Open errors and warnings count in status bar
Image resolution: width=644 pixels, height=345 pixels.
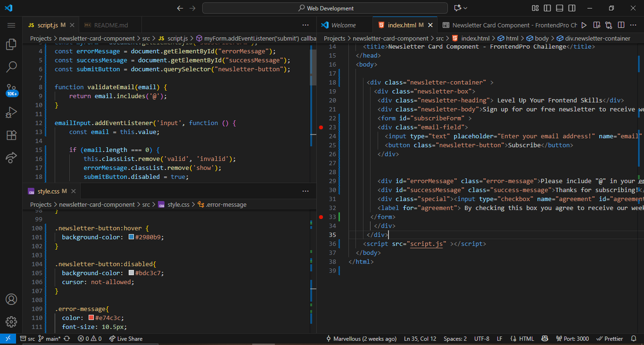(90, 339)
